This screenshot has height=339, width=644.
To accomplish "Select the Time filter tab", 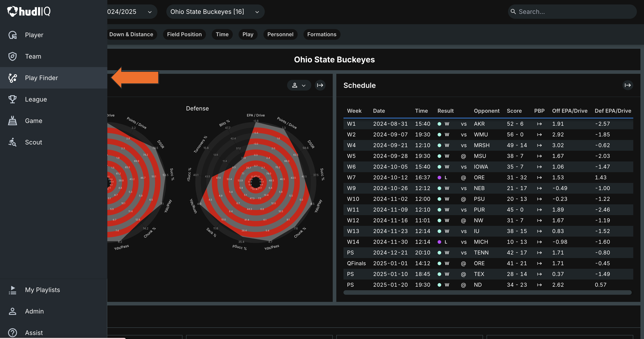I will click(x=222, y=34).
